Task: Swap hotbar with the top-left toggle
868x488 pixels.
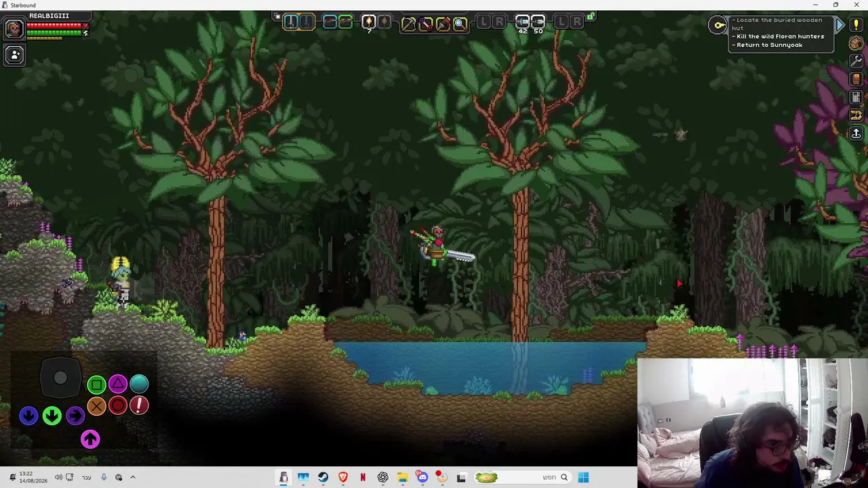Action: pyautogui.click(x=277, y=16)
